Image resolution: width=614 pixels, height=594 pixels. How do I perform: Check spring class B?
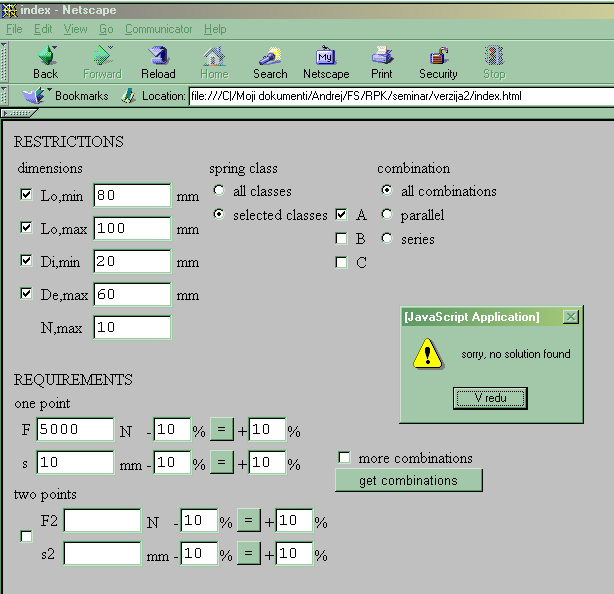[341, 238]
